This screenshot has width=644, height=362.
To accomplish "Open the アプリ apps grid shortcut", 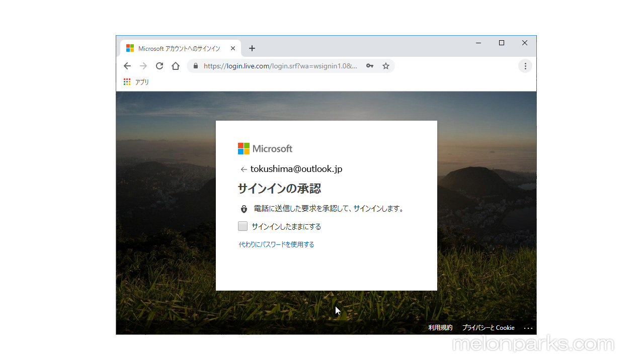I will click(x=136, y=82).
